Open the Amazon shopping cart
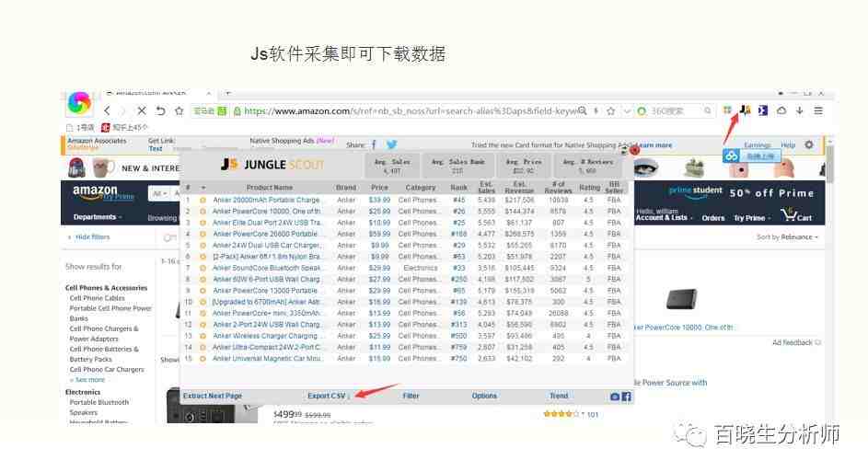 pos(796,215)
